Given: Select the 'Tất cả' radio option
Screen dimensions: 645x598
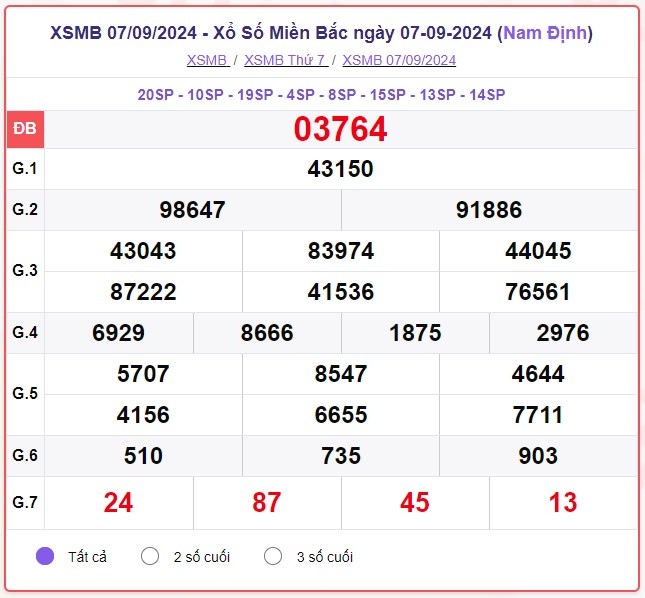Looking at the screenshot, I should pos(45,556).
